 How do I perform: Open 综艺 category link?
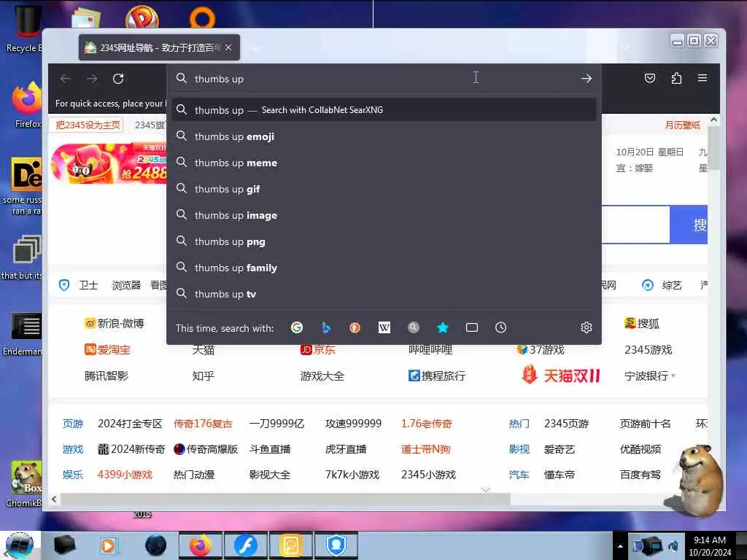pos(672,285)
